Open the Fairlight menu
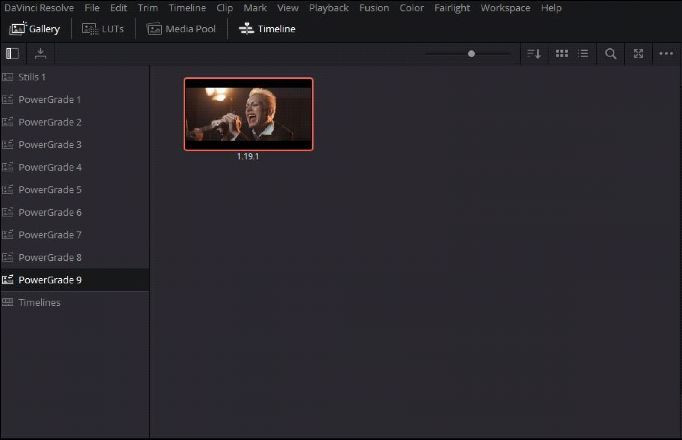This screenshot has width=682, height=440. [x=452, y=8]
